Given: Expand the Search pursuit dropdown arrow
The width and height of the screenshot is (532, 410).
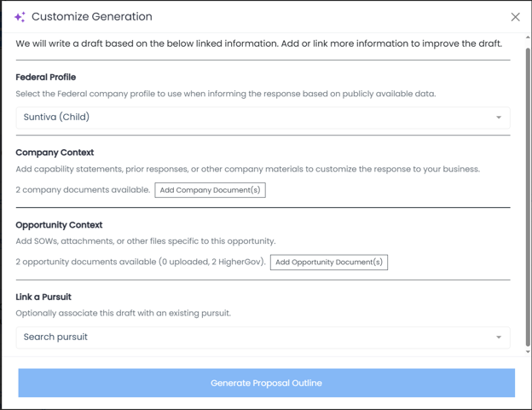Looking at the screenshot, I should [499, 337].
